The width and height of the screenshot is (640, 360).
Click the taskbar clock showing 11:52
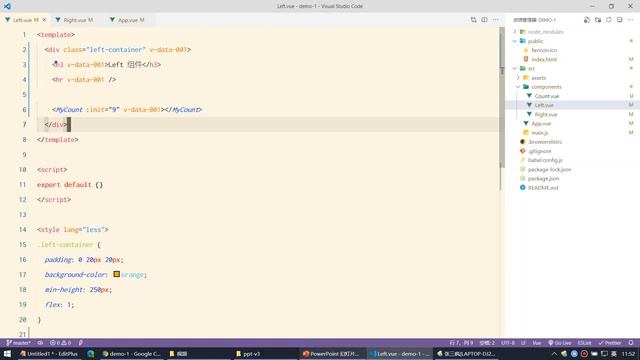(629, 354)
